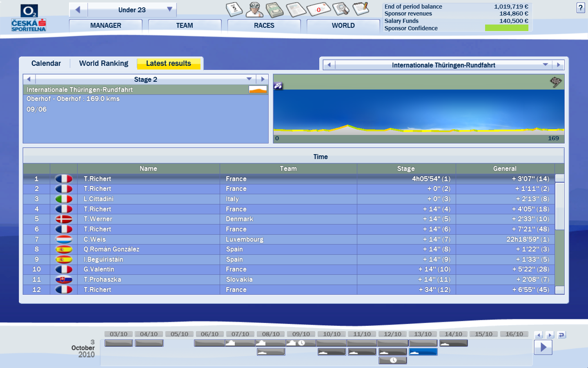This screenshot has width=588, height=368.
Task: Click the Sponsor Confidence green bar
Action: tap(506, 28)
